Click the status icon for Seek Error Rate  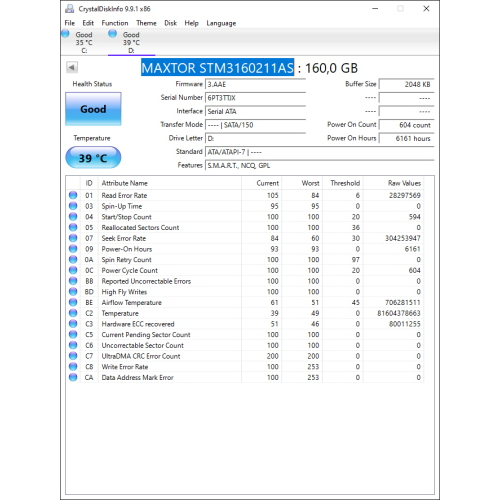(73, 238)
